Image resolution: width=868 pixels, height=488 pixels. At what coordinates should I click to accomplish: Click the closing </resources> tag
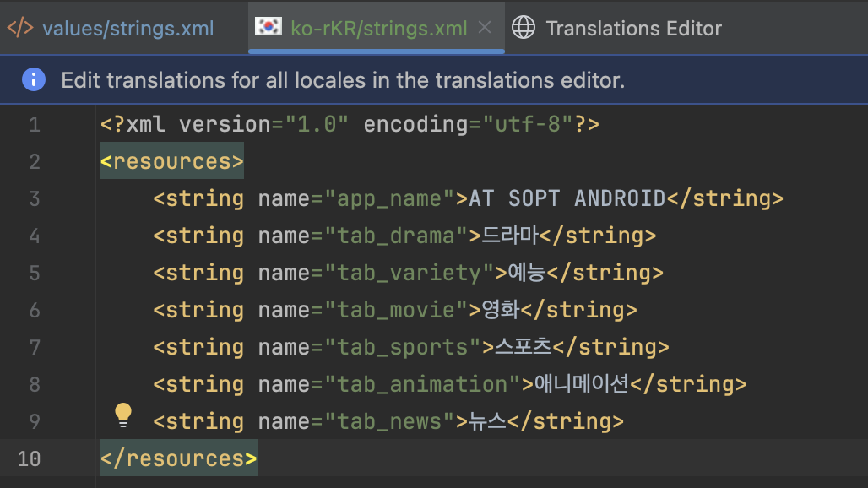178,458
